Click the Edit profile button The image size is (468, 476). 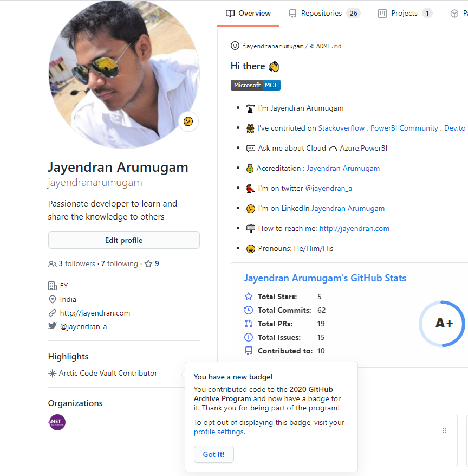[x=123, y=240]
